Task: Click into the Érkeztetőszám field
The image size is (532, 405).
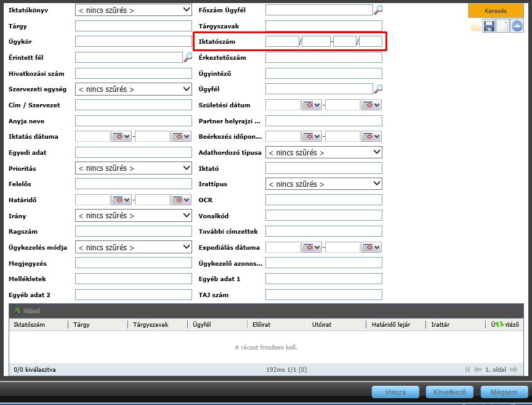Action: pyautogui.click(x=324, y=57)
